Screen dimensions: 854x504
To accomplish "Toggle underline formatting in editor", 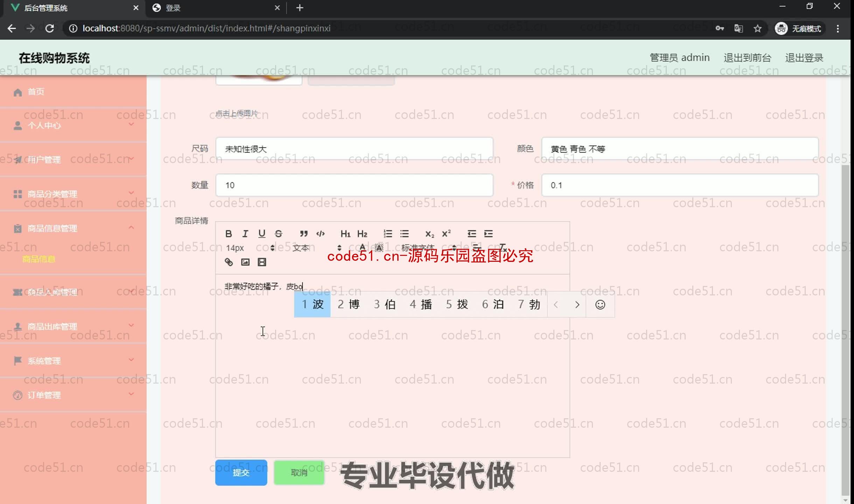I will [262, 233].
